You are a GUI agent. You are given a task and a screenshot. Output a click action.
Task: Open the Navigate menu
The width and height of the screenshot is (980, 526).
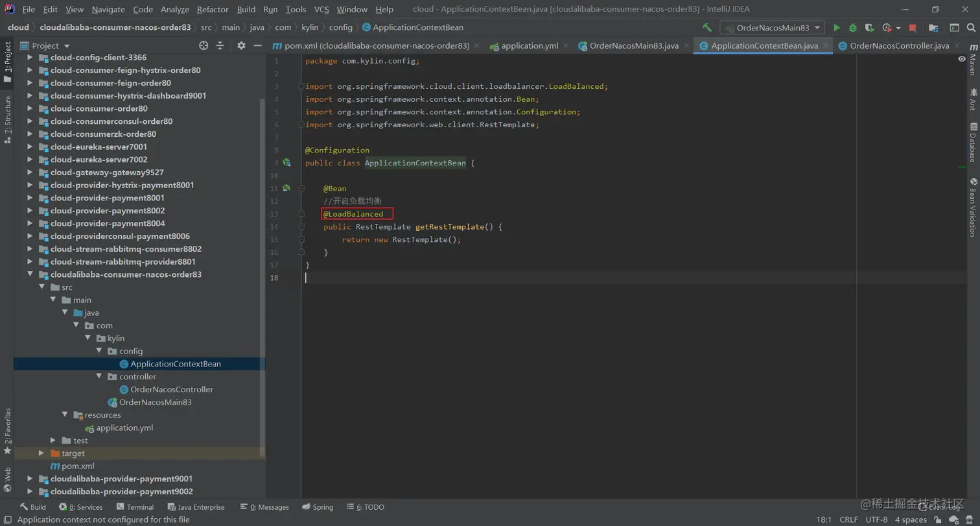click(108, 9)
